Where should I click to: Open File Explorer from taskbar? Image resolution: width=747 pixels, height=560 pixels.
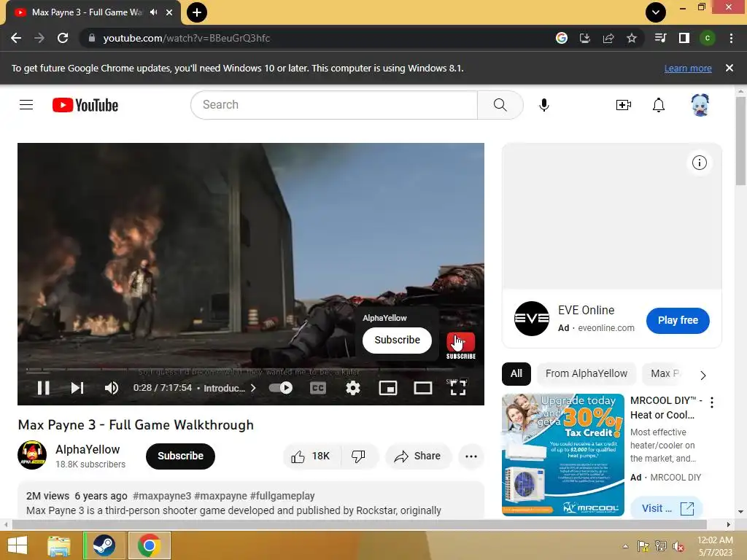point(59,545)
